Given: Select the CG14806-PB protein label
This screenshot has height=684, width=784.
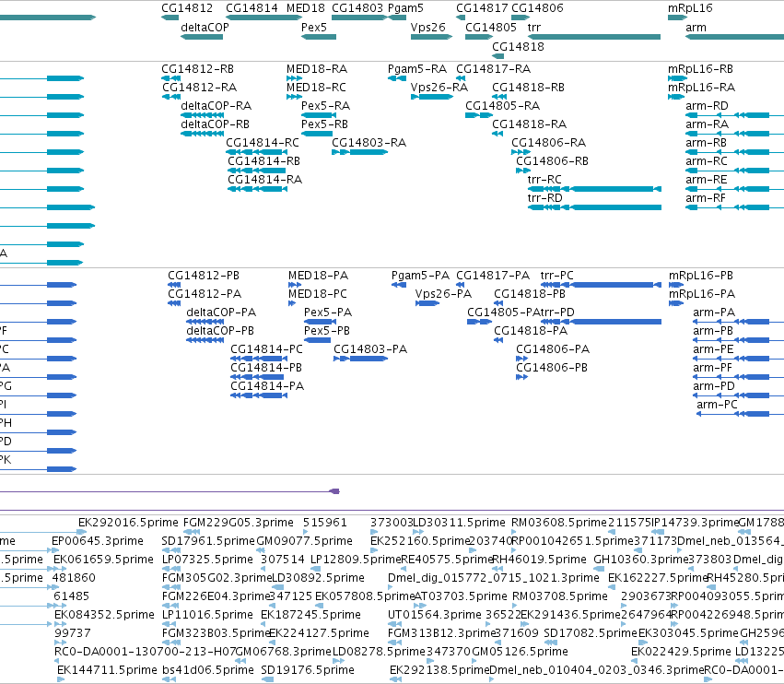Looking at the screenshot, I should pos(552,367).
